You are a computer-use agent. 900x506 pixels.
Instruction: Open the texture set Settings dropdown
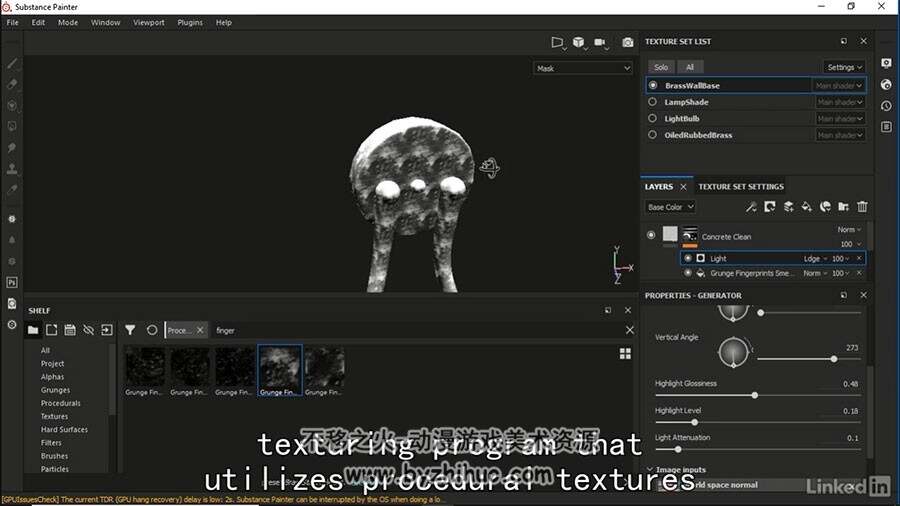[844, 67]
